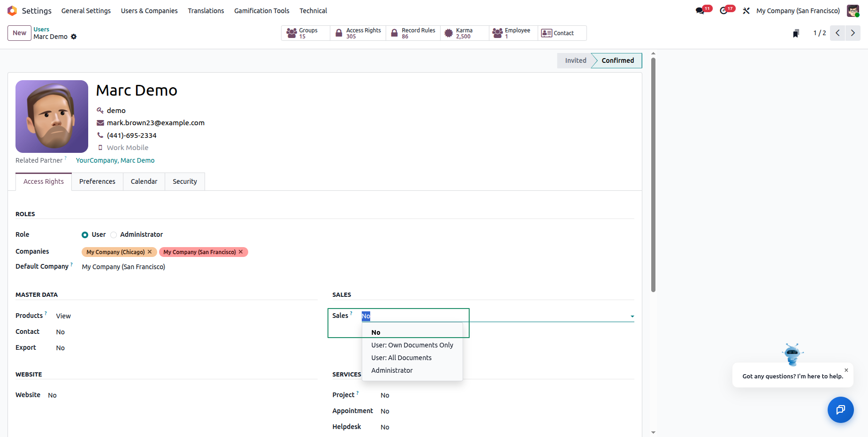The image size is (868, 437).
Task: Click the gear actions icon beside Marc Demo
Action: pyautogui.click(x=74, y=37)
